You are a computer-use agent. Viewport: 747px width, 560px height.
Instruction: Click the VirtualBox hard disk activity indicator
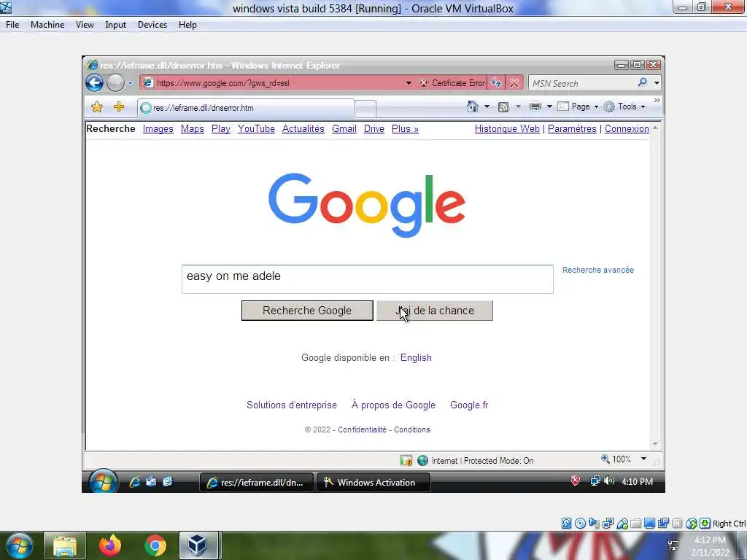(566, 524)
